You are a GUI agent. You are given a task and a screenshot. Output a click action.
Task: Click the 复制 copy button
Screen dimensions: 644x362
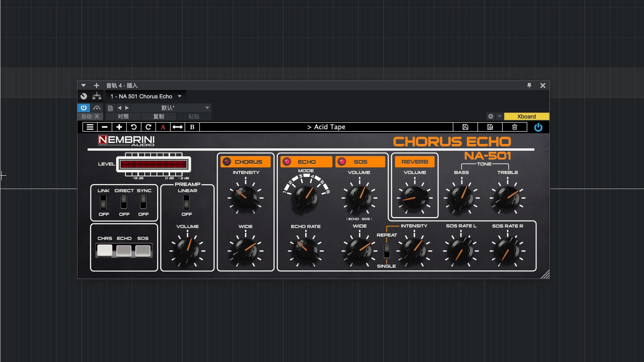pyautogui.click(x=159, y=116)
